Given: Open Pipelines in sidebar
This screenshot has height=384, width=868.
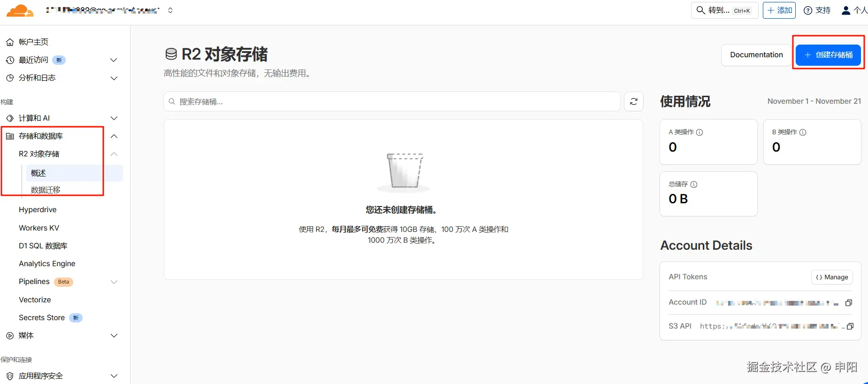Looking at the screenshot, I should point(34,282).
